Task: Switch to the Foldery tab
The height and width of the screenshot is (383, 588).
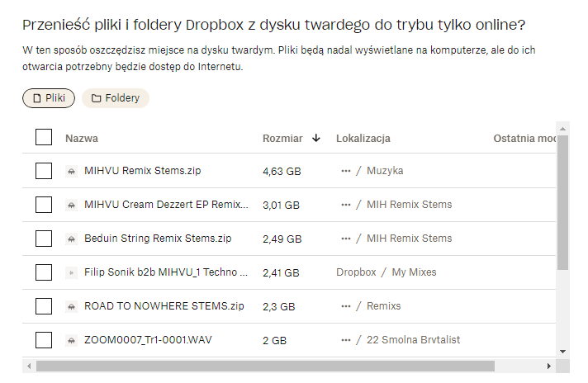Action: click(116, 98)
